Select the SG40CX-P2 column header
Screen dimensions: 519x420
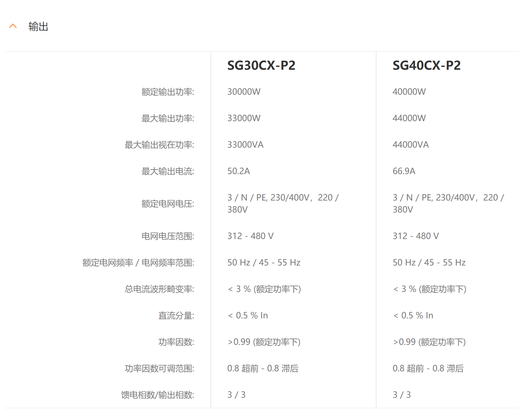pyautogui.click(x=426, y=65)
